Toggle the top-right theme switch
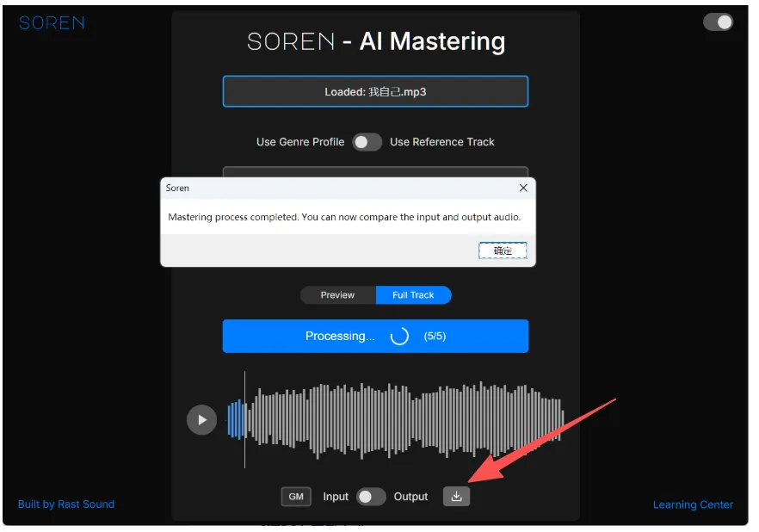Screen dimensions: 759x532 (x=718, y=22)
